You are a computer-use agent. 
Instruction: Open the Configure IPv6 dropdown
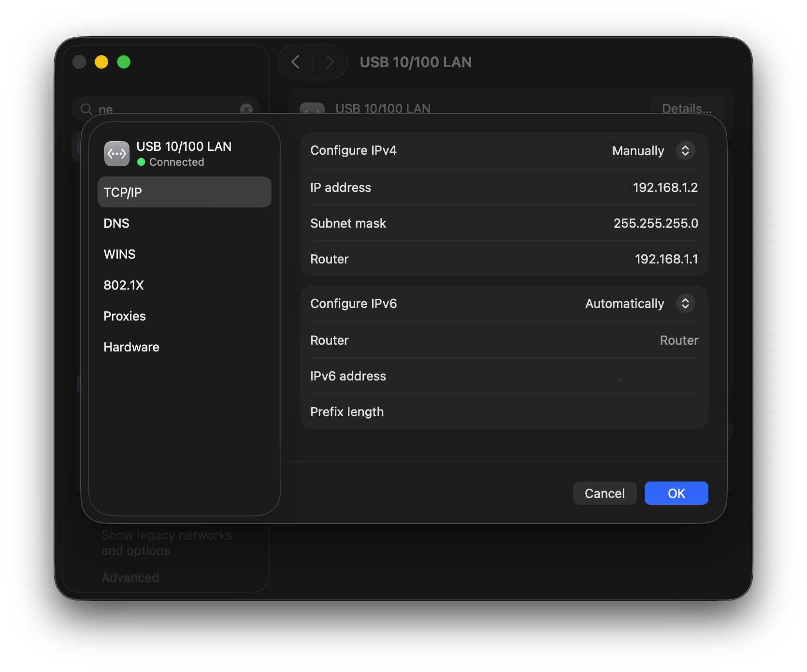[685, 304]
